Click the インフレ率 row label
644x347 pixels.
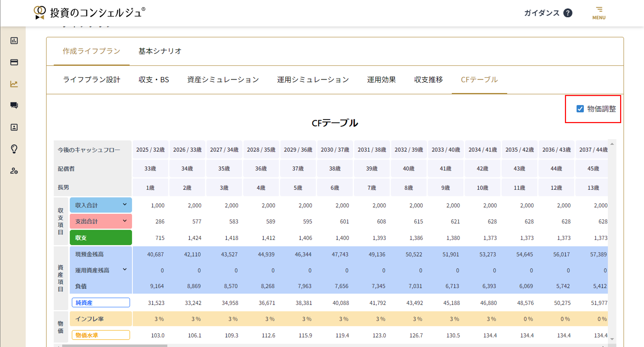[x=101, y=319]
